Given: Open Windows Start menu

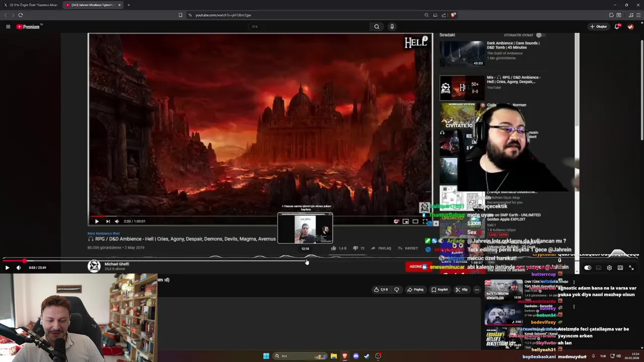Looking at the screenshot, I should click(x=266, y=356).
